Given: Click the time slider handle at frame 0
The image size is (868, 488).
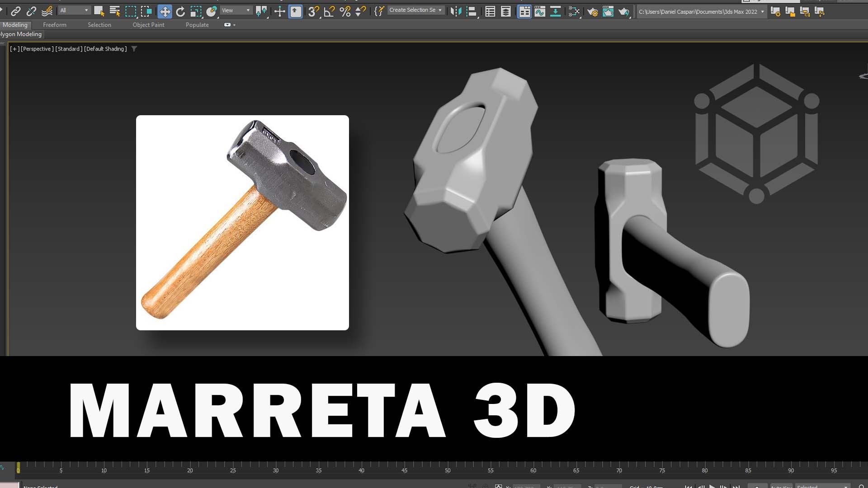Looking at the screenshot, I should point(18,468).
